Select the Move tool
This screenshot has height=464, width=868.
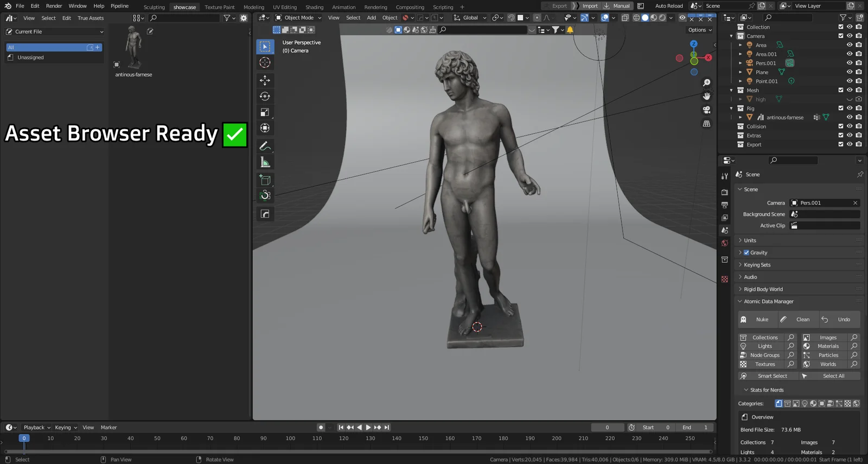click(x=265, y=80)
